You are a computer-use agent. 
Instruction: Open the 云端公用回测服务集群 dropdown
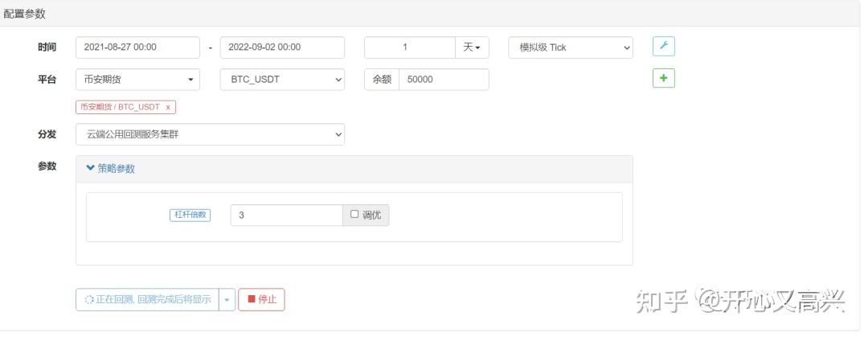click(210, 134)
